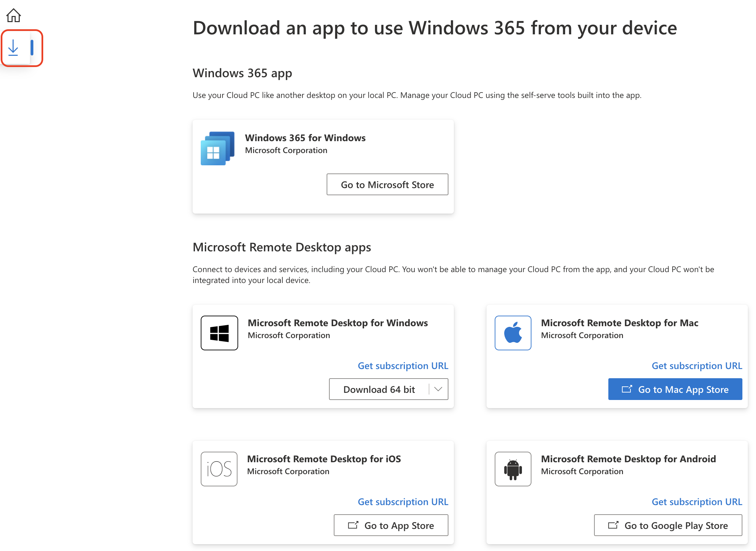Viewport: 756px width, 551px height.
Task: Click the blue Apple logo icon
Action: 513,333
